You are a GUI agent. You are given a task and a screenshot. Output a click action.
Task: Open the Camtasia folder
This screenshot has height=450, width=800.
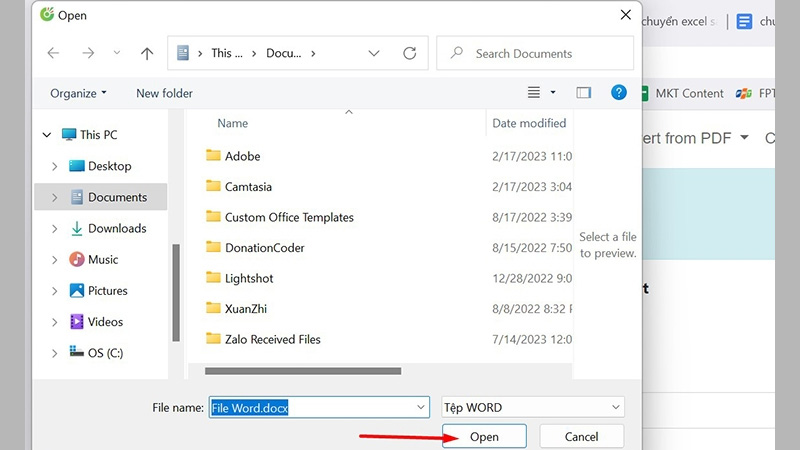[248, 187]
